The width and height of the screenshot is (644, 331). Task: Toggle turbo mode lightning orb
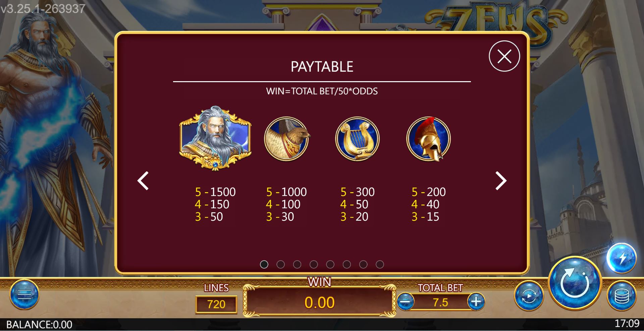point(622,258)
